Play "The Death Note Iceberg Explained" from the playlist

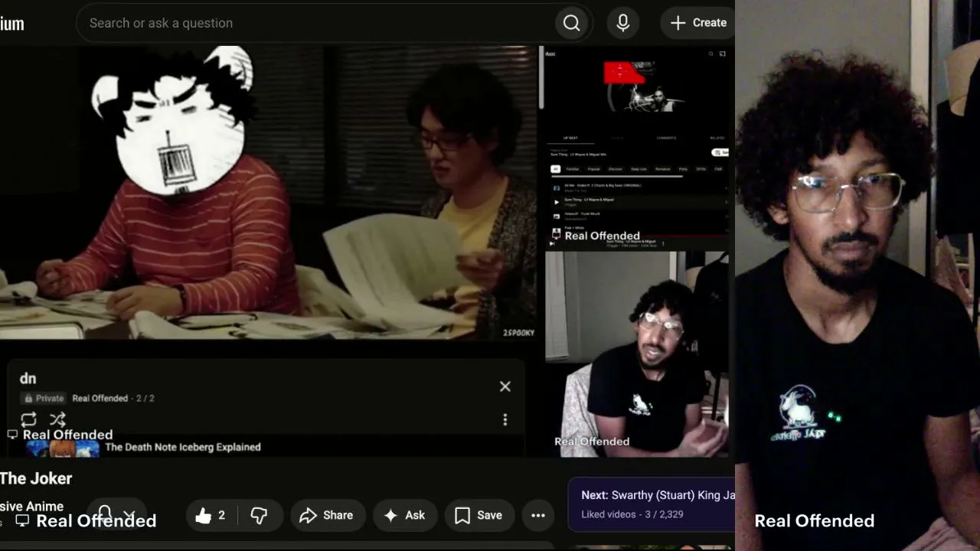tap(183, 447)
